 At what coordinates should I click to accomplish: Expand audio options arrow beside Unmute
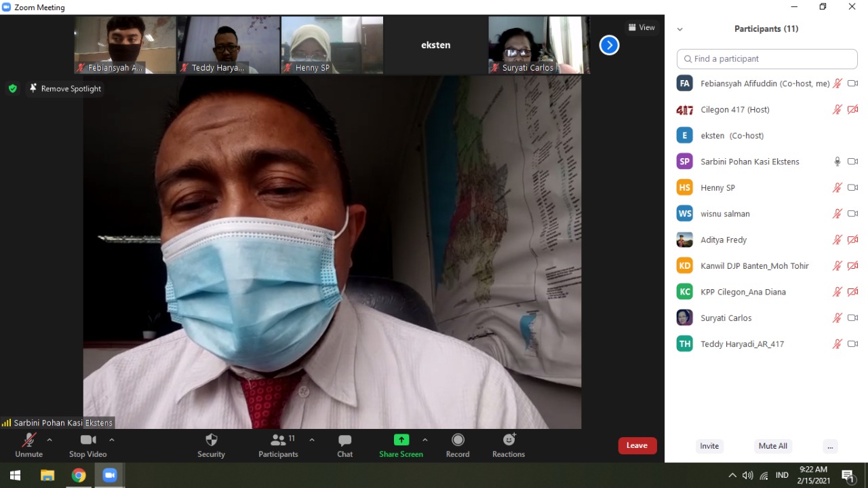click(x=50, y=440)
